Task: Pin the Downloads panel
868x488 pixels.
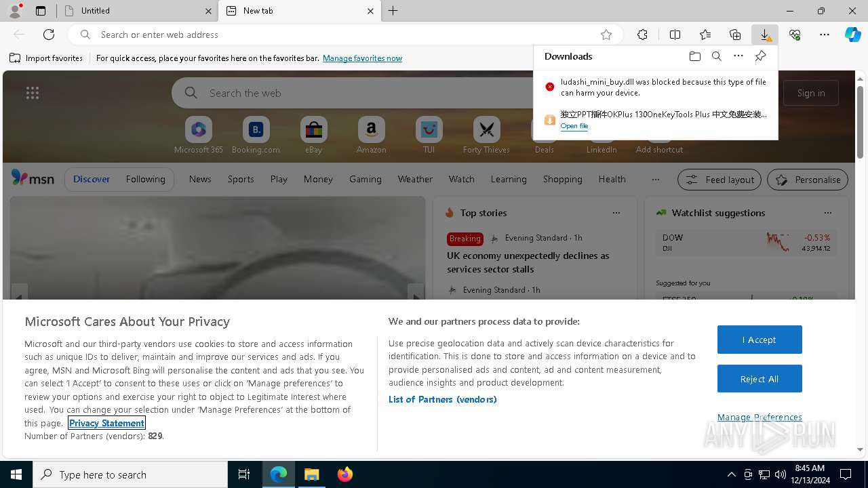Action: pos(761,56)
